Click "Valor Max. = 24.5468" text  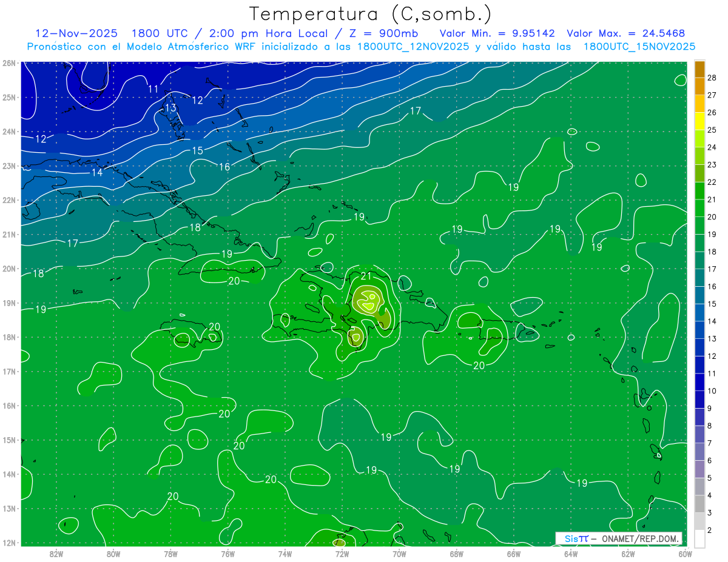tap(626, 33)
